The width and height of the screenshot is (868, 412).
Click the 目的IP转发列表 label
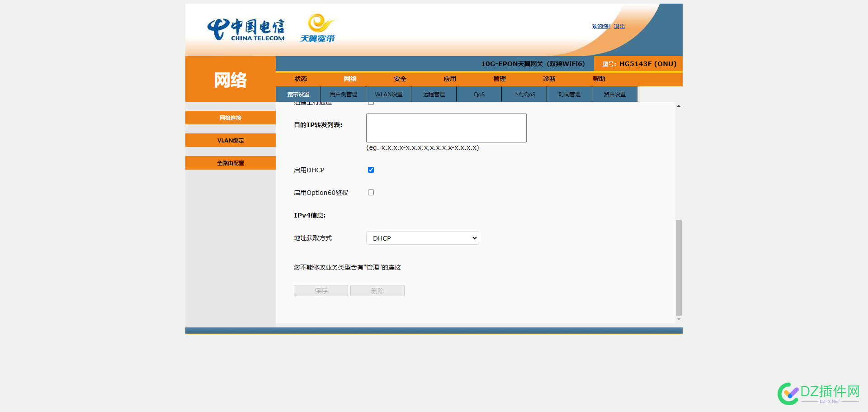[x=318, y=125]
